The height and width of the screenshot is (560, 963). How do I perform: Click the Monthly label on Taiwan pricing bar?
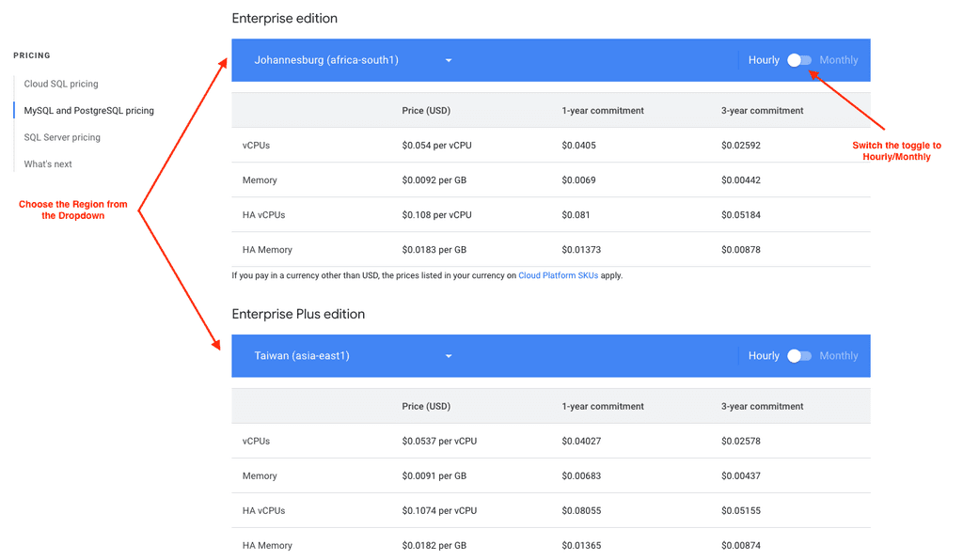pos(838,355)
